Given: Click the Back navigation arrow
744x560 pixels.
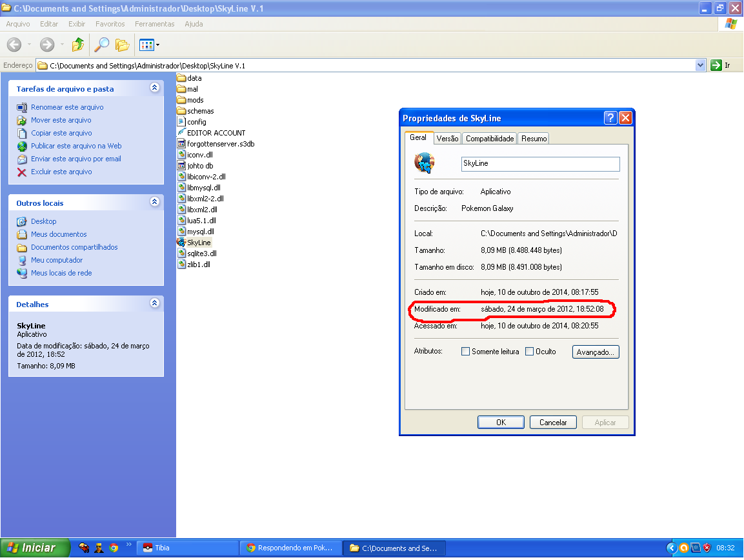Looking at the screenshot, I should pos(14,45).
